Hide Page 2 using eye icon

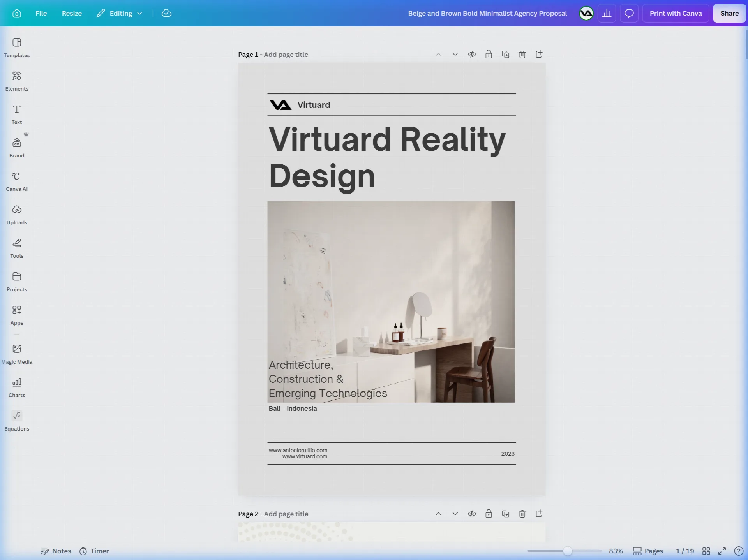click(x=472, y=514)
